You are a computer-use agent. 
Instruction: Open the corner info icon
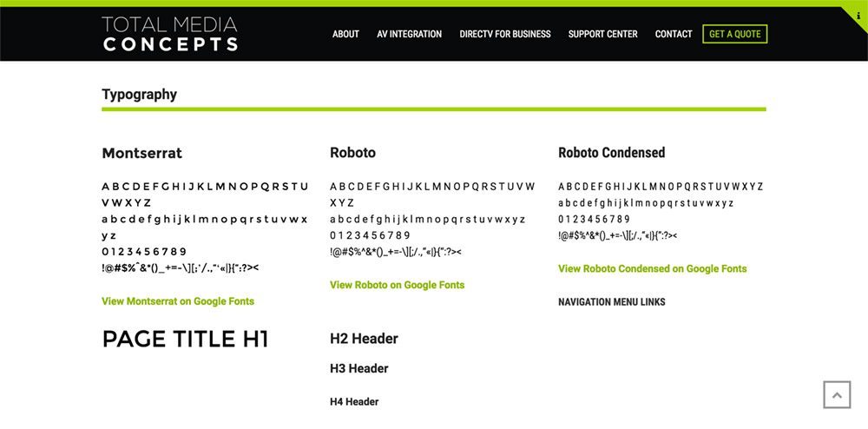(858, 16)
